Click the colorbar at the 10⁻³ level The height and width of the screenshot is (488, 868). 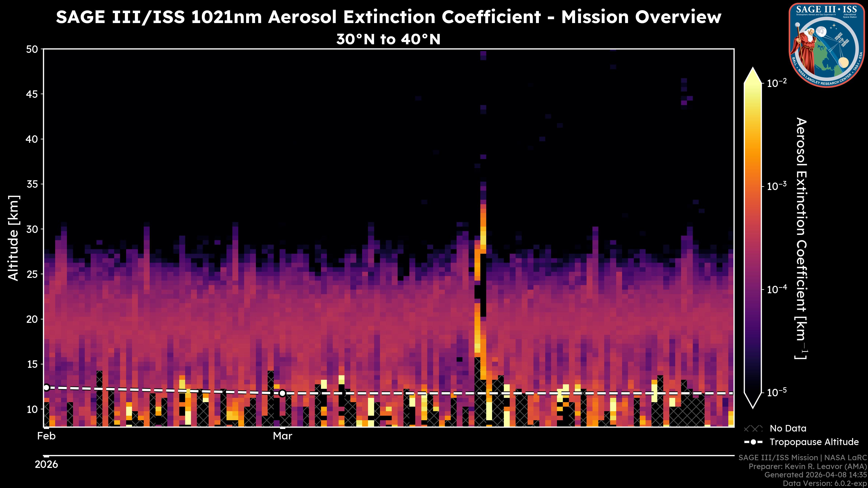click(x=753, y=186)
